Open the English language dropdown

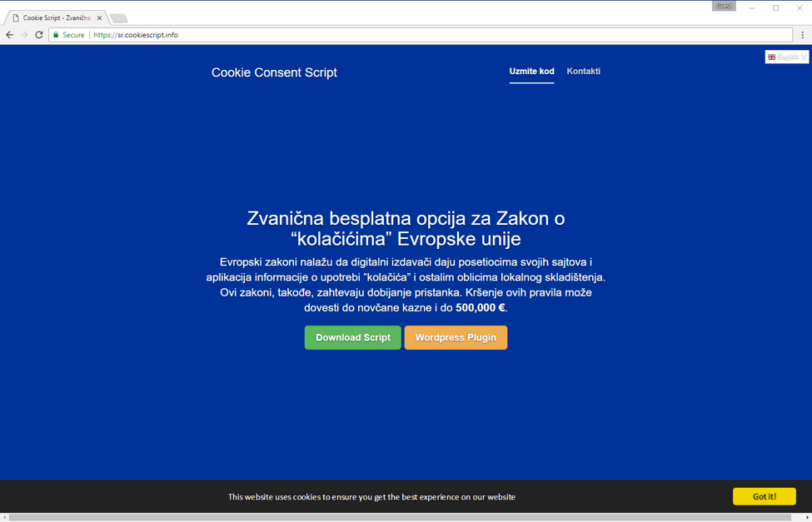point(787,57)
